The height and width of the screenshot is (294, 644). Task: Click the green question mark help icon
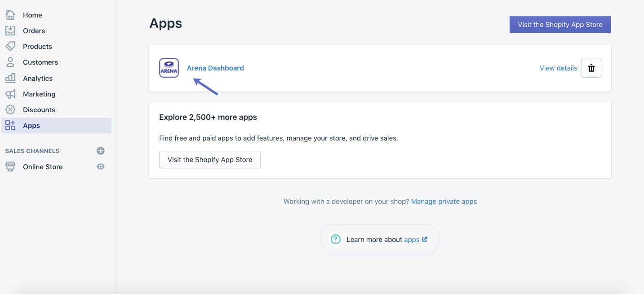[x=335, y=239]
